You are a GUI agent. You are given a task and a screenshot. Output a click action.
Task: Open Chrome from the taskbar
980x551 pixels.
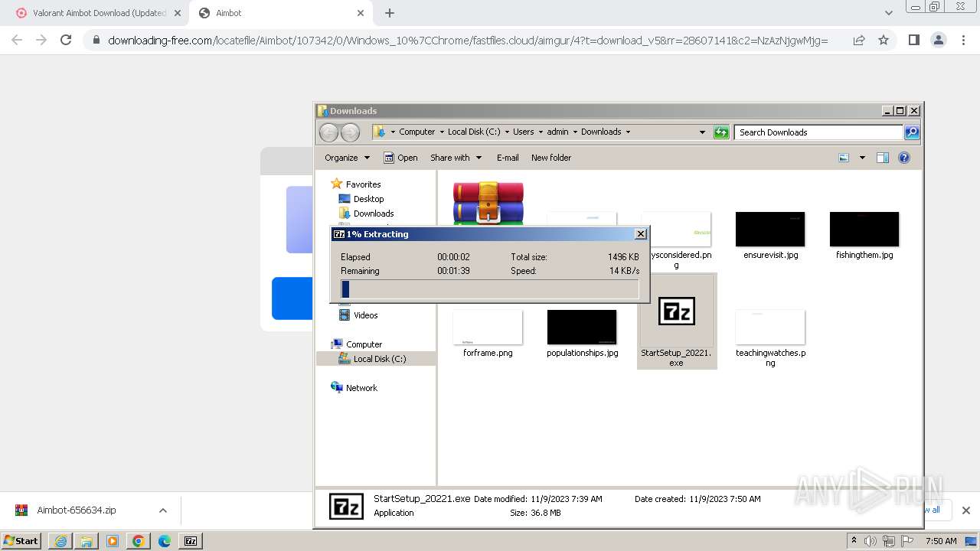click(x=138, y=541)
